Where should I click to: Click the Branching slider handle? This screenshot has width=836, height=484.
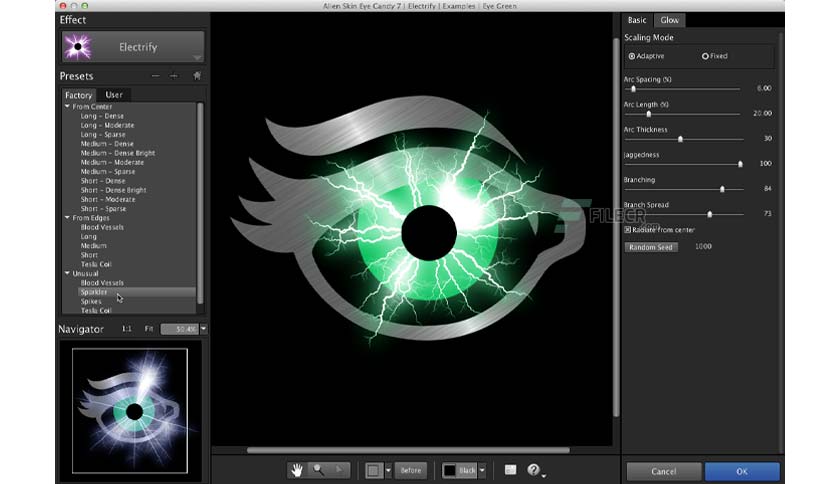(x=722, y=189)
